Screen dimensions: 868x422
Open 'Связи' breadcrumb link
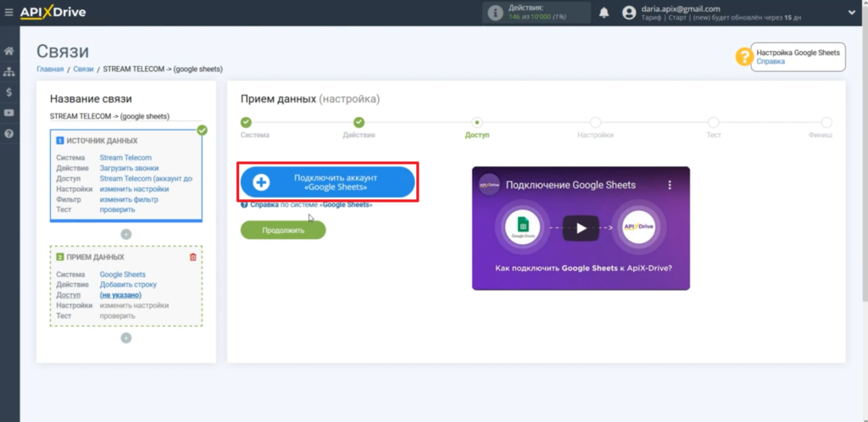point(83,69)
